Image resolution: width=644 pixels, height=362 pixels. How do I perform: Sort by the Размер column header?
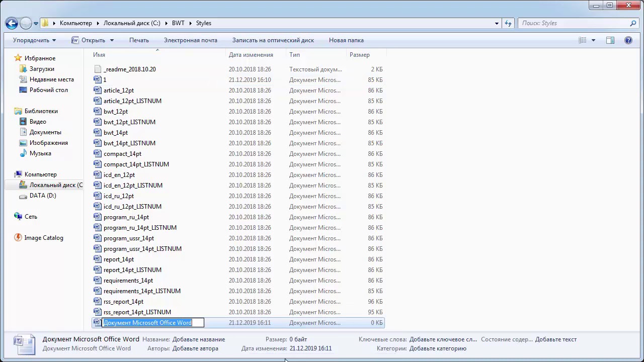pos(360,55)
